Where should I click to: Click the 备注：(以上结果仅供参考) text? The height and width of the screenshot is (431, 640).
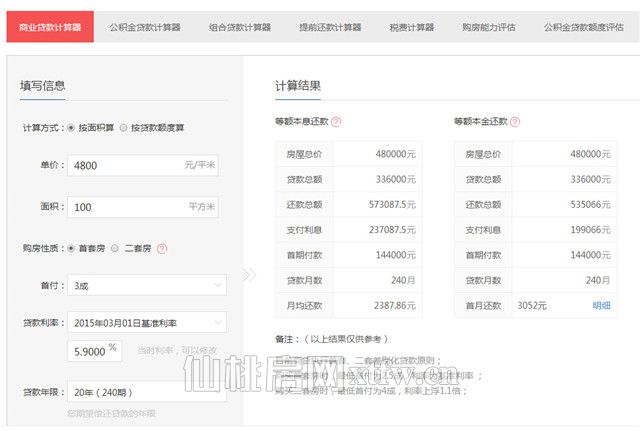click(331, 339)
